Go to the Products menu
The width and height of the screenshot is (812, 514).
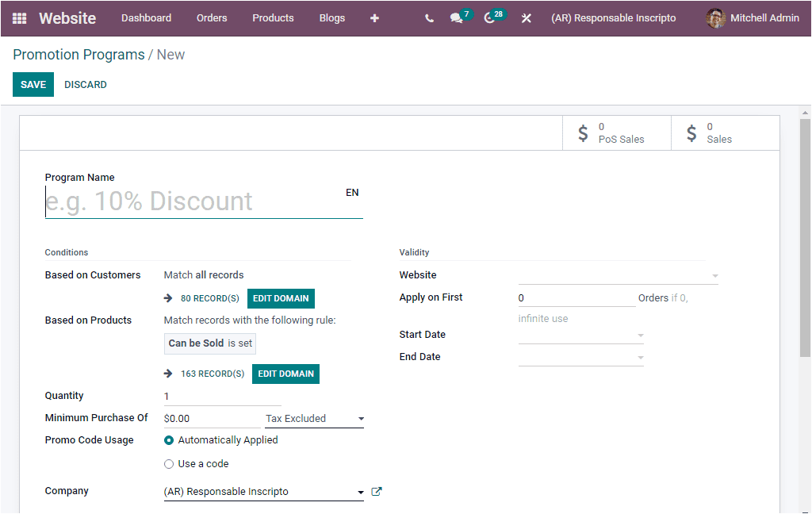(x=273, y=17)
